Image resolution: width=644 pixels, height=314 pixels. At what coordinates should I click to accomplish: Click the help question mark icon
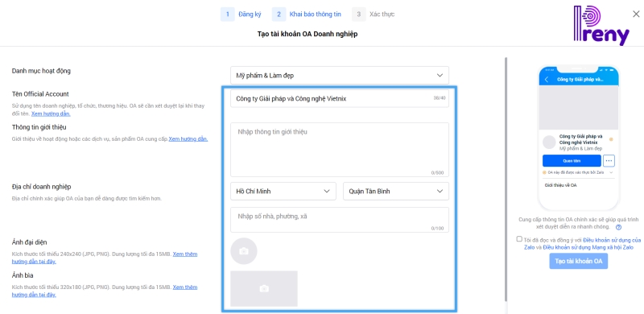tap(618, 227)
